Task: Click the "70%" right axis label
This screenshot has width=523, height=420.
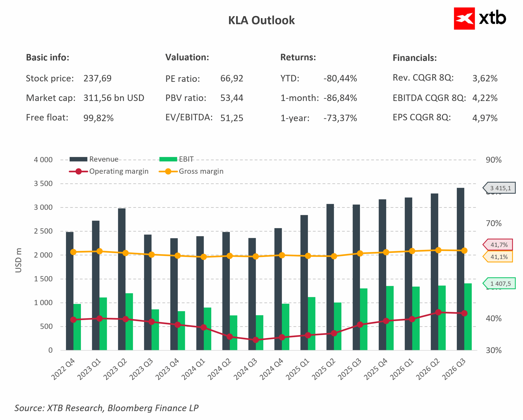Action: pos(494,223)
